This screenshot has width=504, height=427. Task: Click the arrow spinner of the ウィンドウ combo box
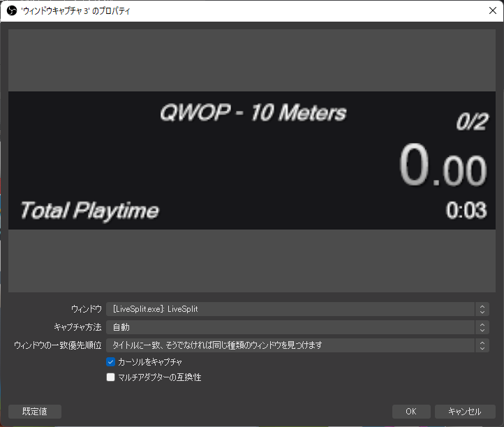tap(482, 309)
